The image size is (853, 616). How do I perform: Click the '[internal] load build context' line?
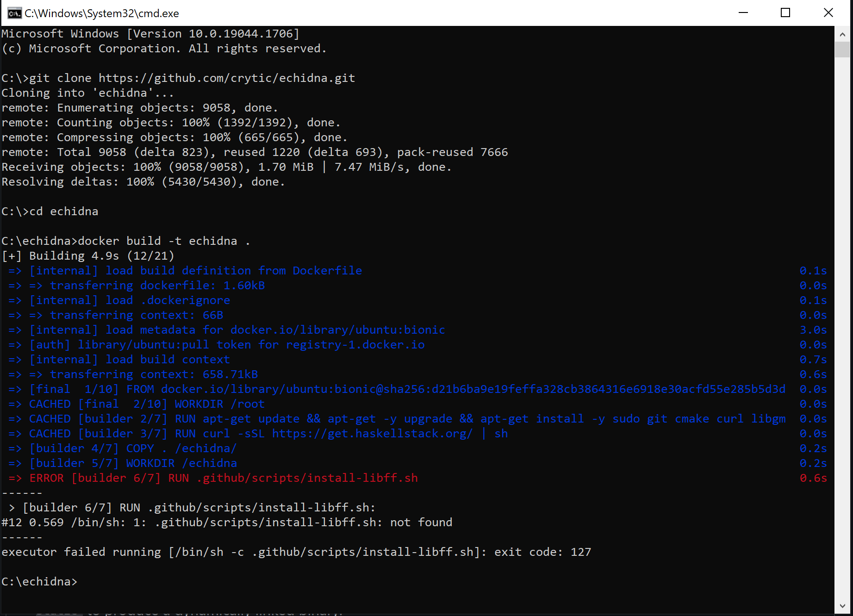[x=119, y=360]
